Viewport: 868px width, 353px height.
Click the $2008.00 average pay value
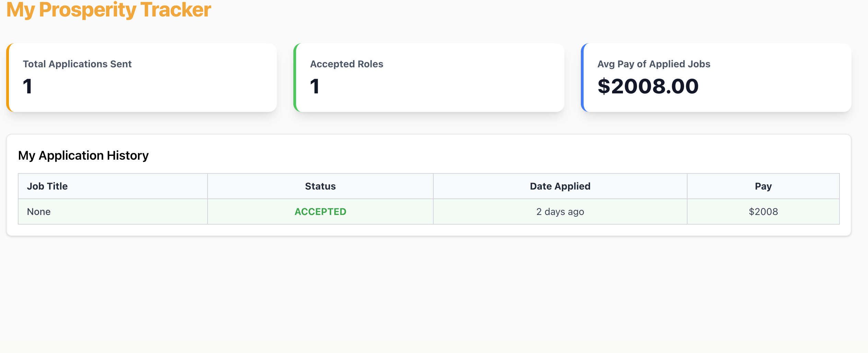pos(648,86)
